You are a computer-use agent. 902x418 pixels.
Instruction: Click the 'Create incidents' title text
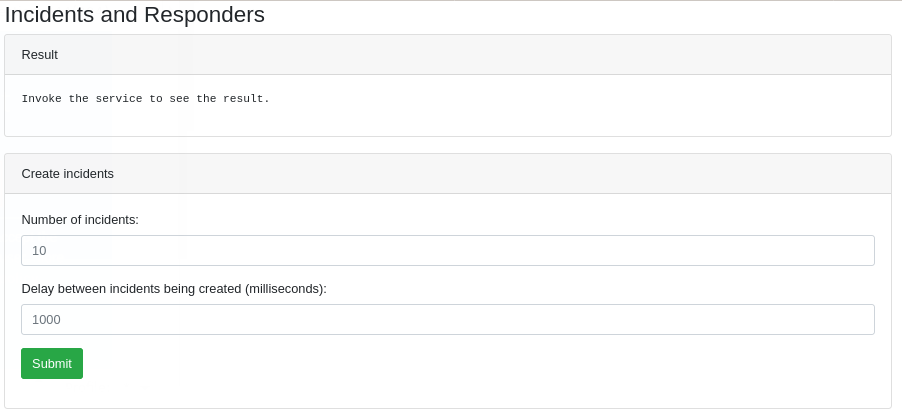click(x=67, y=173)
